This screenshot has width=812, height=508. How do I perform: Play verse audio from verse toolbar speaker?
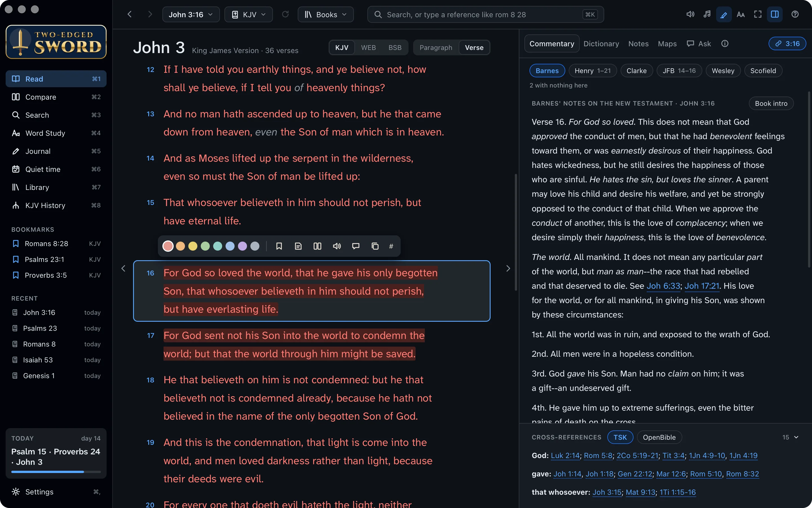point(337,246)
